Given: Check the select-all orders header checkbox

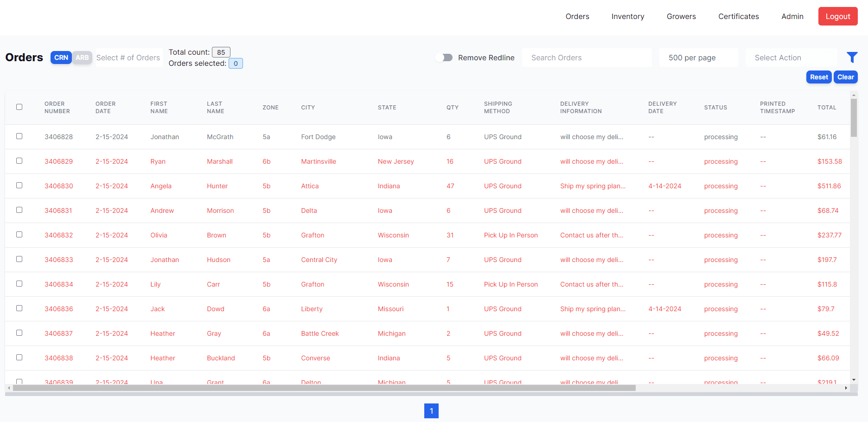Looking at the screenshot, I should coord(19,107).
